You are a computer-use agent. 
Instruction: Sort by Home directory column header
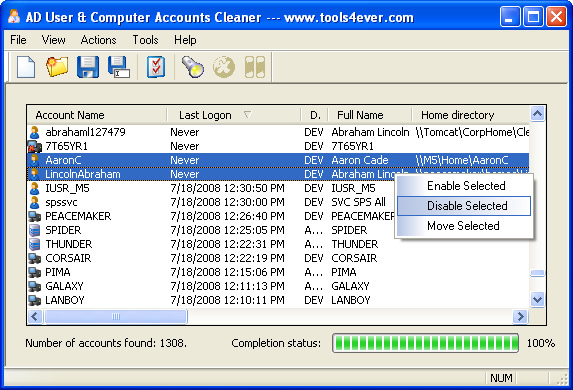[471, 115]
